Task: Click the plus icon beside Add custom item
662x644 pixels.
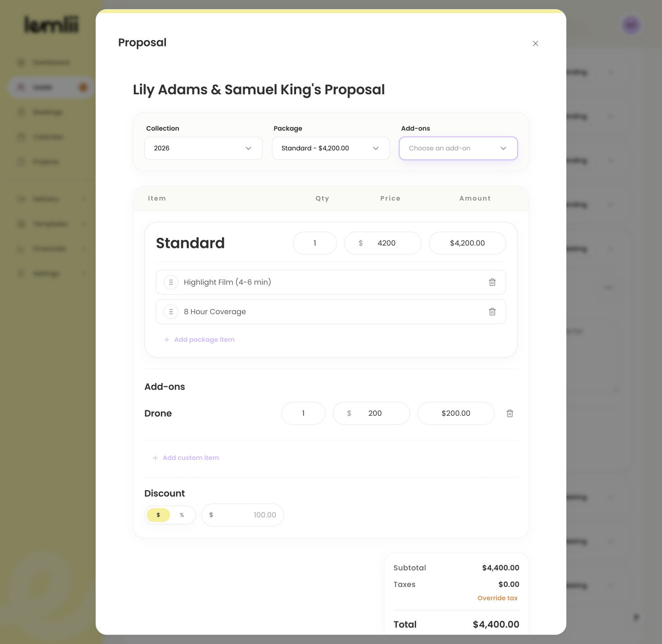Action: pos(155,458)
